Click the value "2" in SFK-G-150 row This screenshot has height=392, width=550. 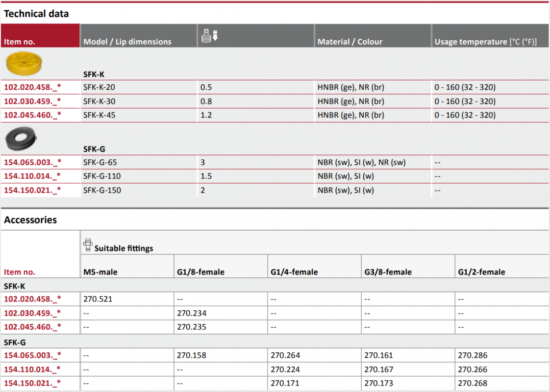pos(203,190)
